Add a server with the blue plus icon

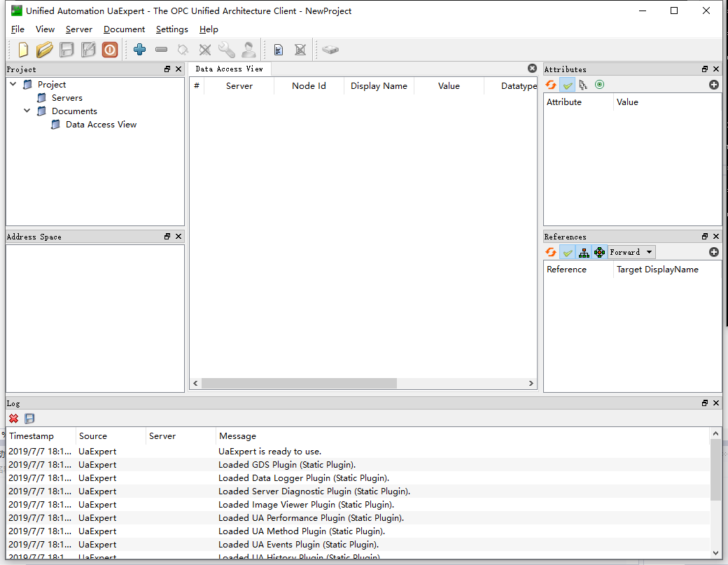(x=140, y=49)
